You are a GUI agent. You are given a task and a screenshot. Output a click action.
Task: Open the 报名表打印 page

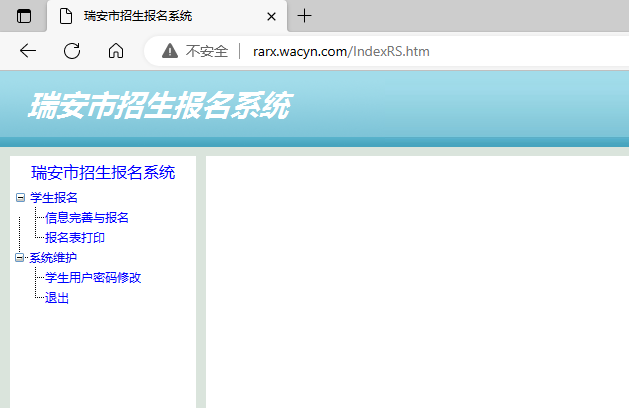pos(75,237)
